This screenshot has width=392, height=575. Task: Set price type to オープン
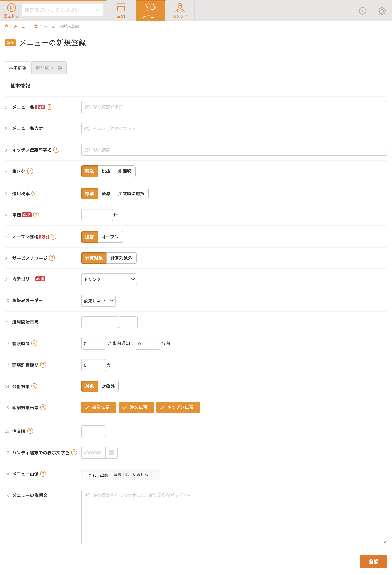point(110,237)
